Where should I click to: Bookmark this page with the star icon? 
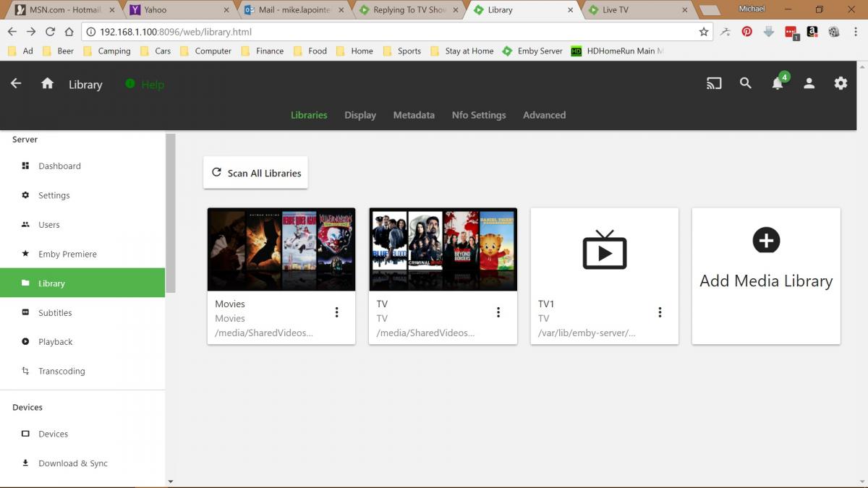click(x=703, y=32)
